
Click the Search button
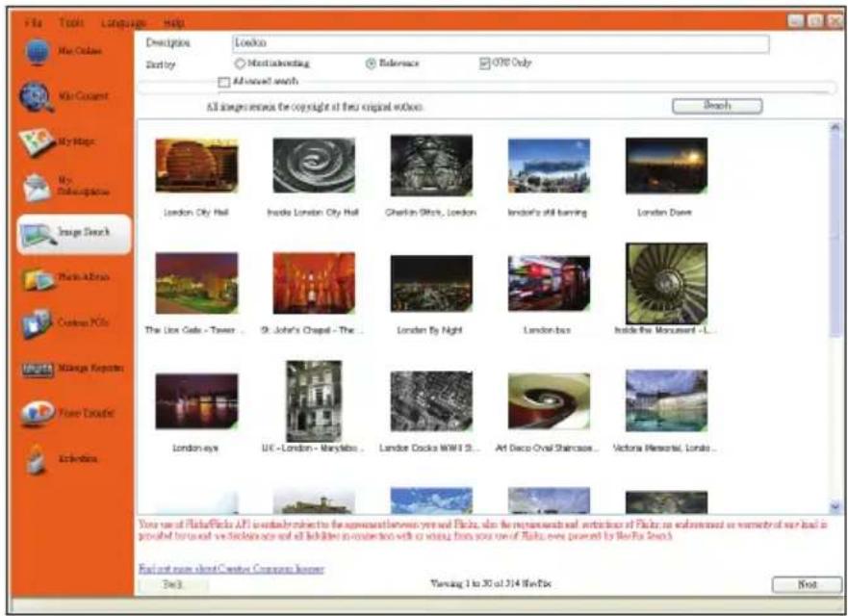pyautogui.click(x=717, y=106)
